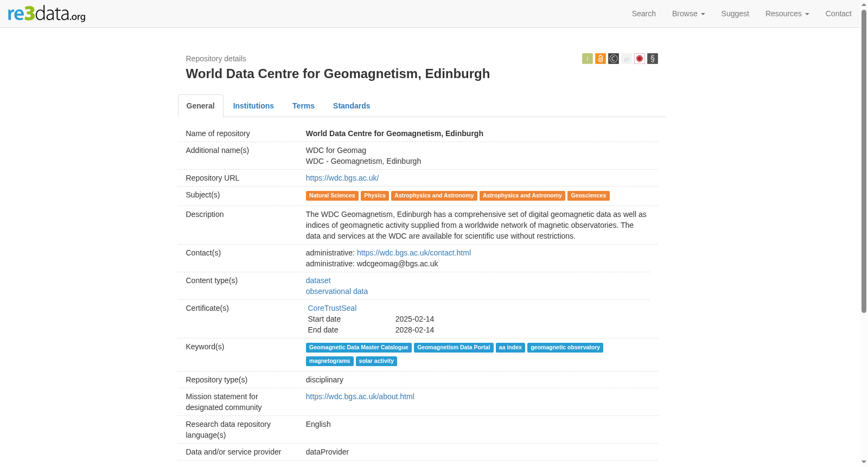The width and height of the screenshot is (868, 467).
Task: Click the Physics subject tag
Action: coord(375,196)
